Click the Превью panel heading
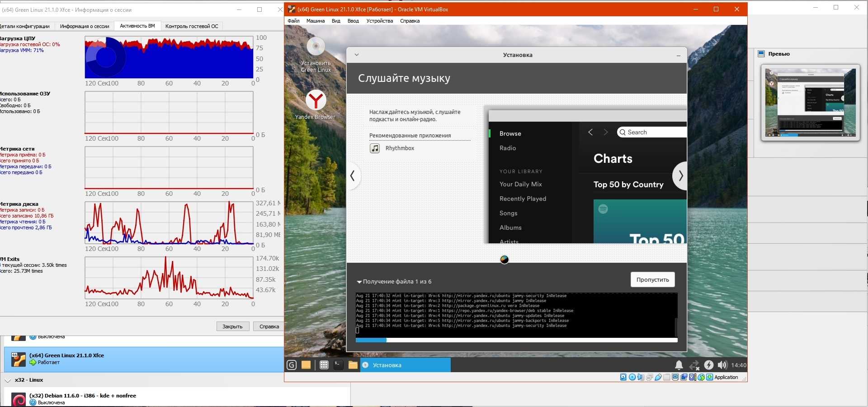 [779, 54]
